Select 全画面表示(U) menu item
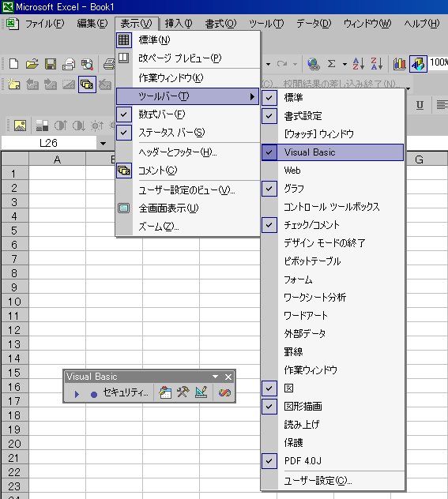Viewport: 448px width, 499px height. tap(188, 208)
